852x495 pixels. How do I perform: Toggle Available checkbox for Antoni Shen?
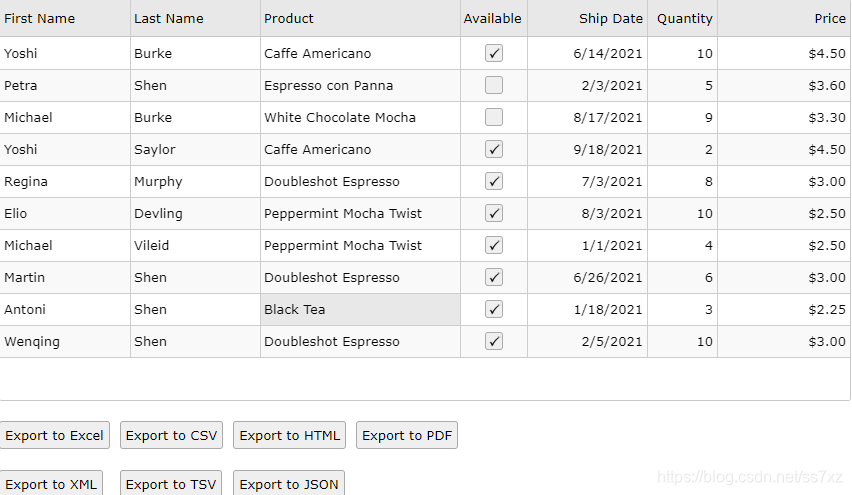coord(494,310)
